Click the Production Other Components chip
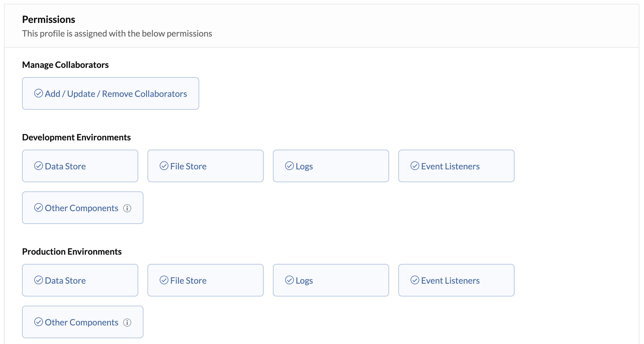Image resolution: width=644 pixels, height=344 pixels. coord(82,322)
